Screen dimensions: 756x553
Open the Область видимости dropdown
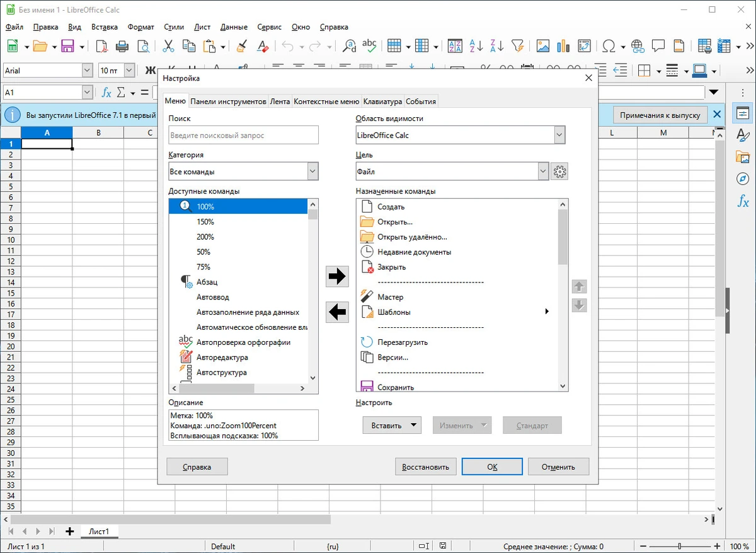[460, 135]
